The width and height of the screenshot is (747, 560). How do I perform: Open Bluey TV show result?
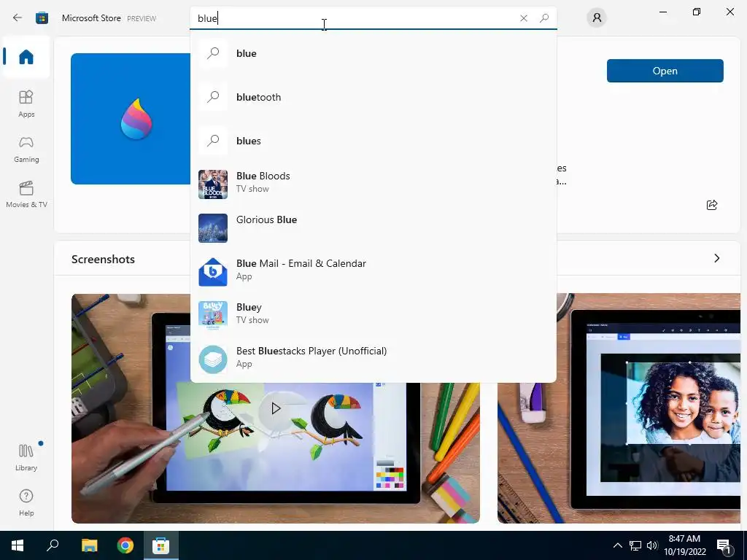point(373,316)
